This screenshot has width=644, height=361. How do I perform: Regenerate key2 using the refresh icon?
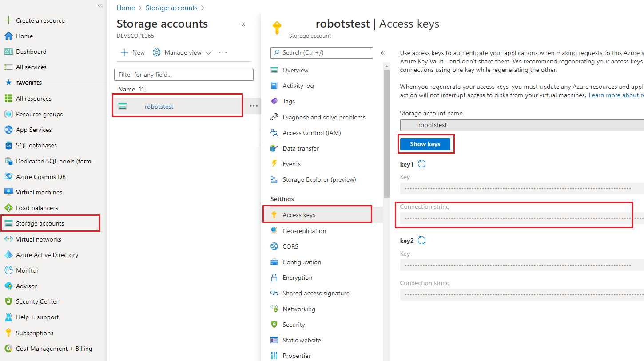click(x=421, y=240)
